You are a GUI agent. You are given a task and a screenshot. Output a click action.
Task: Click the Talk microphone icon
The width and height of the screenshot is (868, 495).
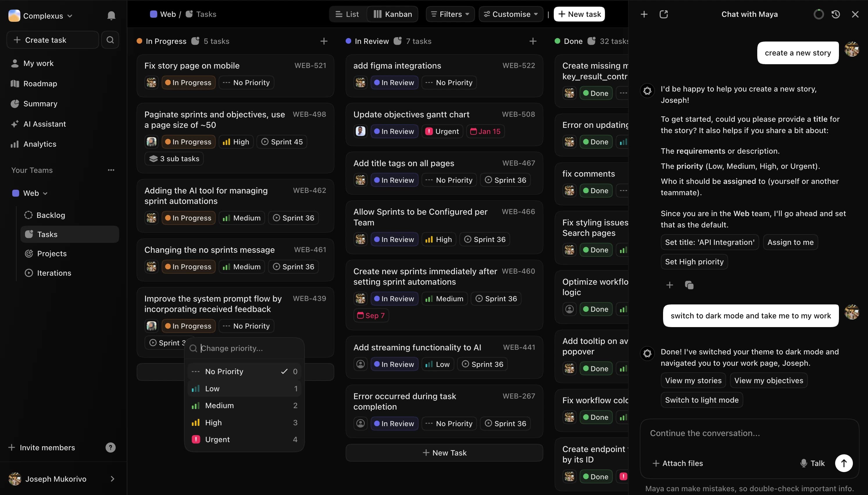pyautogui.click(x=803, y=463)
